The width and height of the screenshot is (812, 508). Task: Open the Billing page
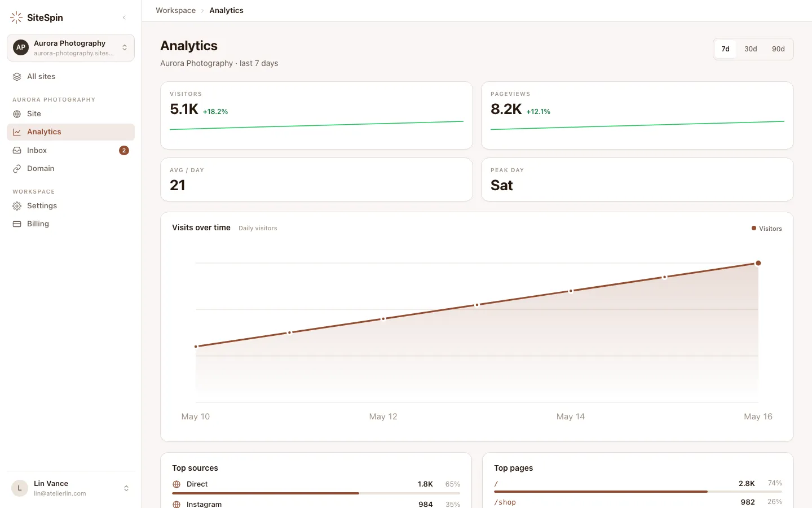click(70, 224)
